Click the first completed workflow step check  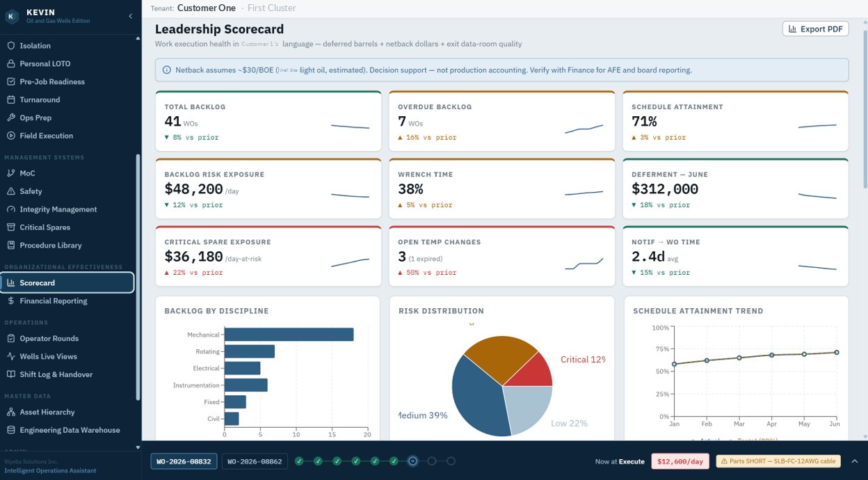coord(299,461)
